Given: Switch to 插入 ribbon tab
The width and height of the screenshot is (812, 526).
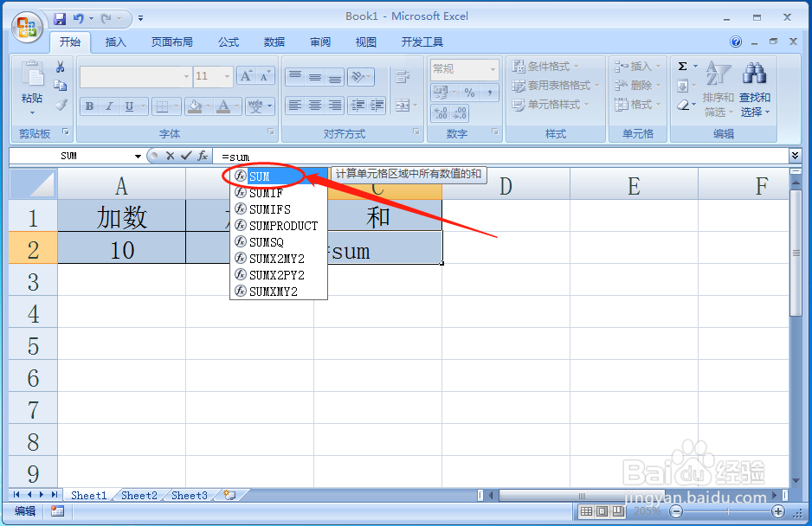Looking at the screenshot, I should (x=115, y=42).
